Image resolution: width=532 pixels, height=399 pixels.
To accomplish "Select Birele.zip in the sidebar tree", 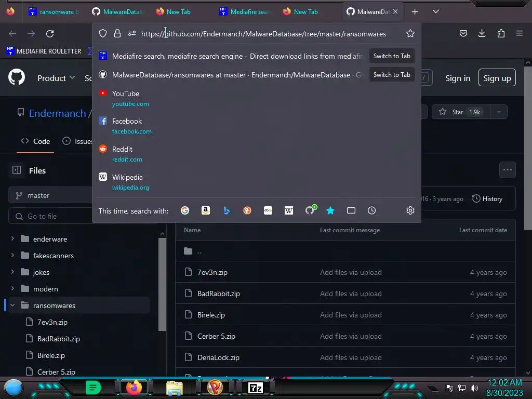I will click(x=51, y=355).
